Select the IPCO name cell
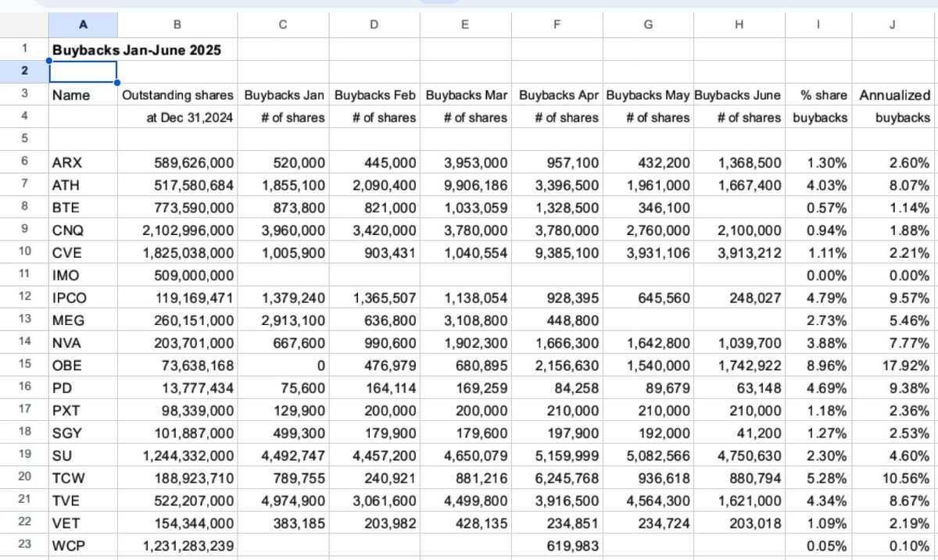938x560 pixels. click(x=84, y=298)
